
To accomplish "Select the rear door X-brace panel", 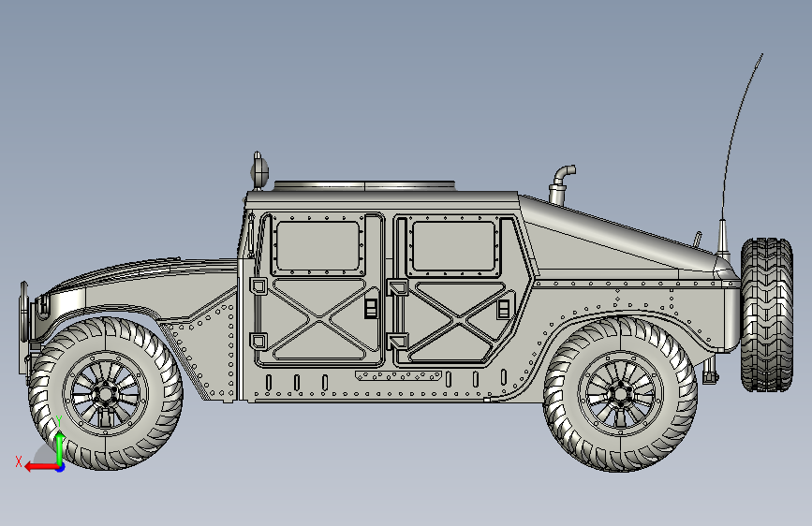I will [457, 322].
